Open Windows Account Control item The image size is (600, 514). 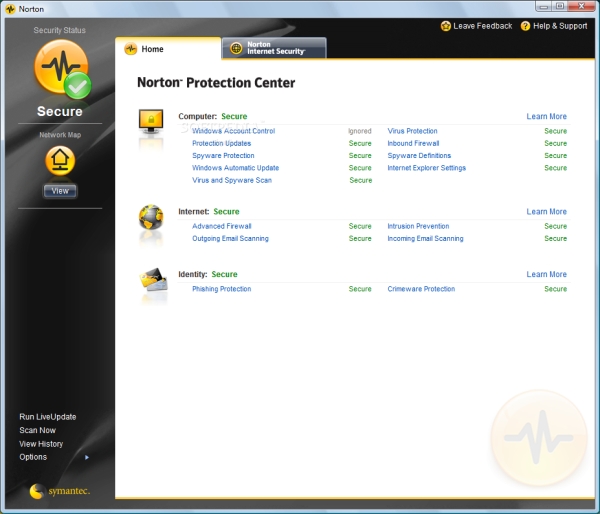coord(233,131)
